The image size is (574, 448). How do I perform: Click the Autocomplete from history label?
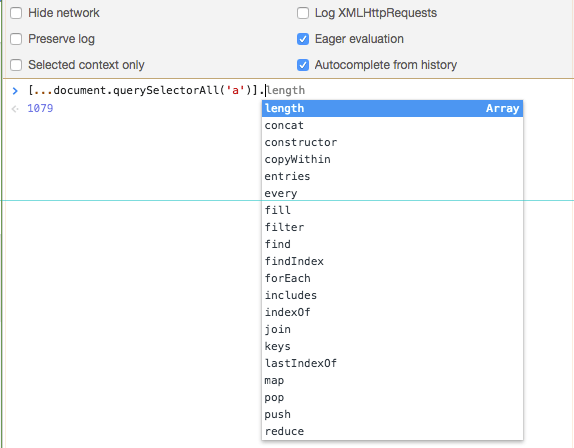386,65
